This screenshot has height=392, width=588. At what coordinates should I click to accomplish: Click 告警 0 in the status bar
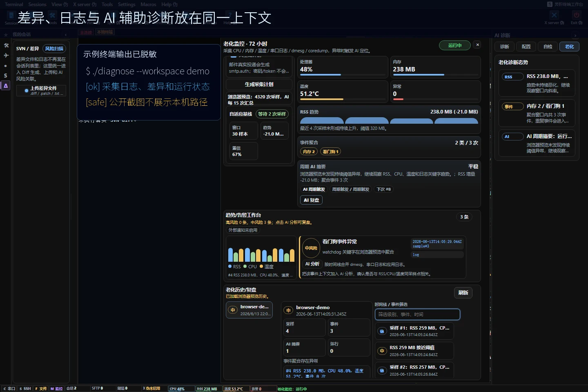[x=263, y=389]
